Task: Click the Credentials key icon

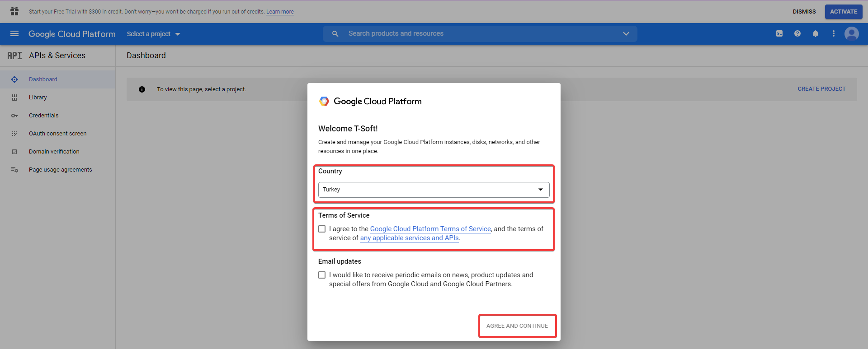Action: (x=14, y=116)
